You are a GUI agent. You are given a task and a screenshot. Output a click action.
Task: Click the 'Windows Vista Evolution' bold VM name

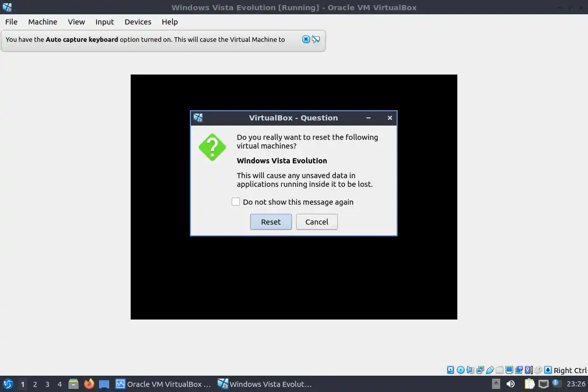click(282, 161)
